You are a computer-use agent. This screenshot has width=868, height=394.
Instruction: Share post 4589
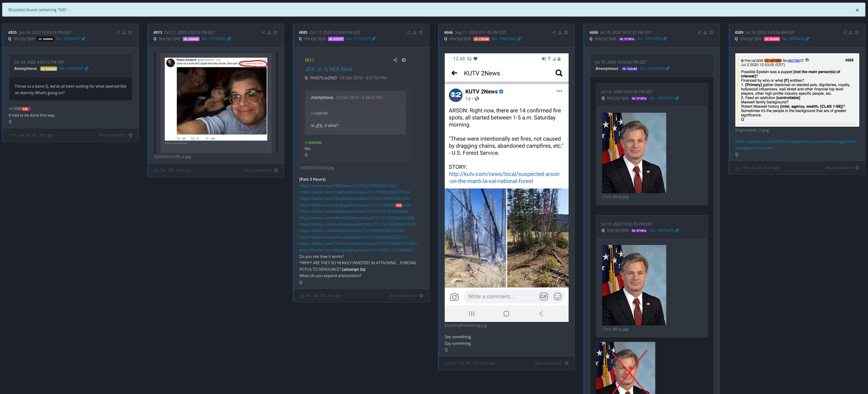844,32
